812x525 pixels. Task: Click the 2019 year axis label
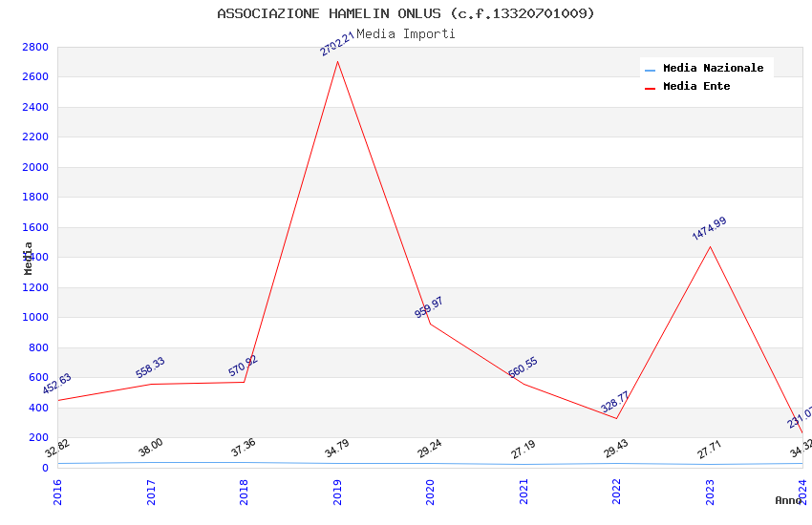pos(337,492)
